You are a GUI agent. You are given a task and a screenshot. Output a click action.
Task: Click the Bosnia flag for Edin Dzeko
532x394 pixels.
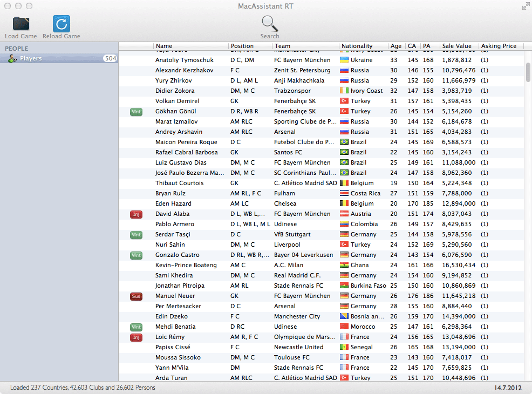point(344,316)
